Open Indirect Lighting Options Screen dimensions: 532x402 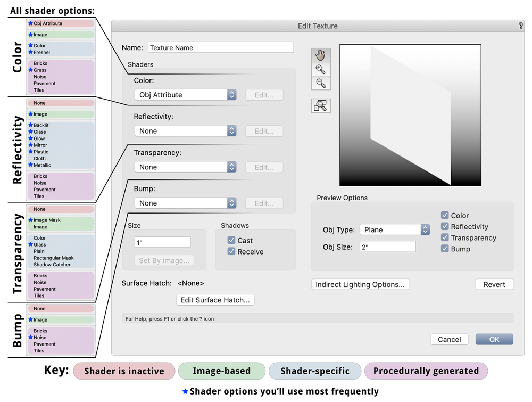(360, 284)
